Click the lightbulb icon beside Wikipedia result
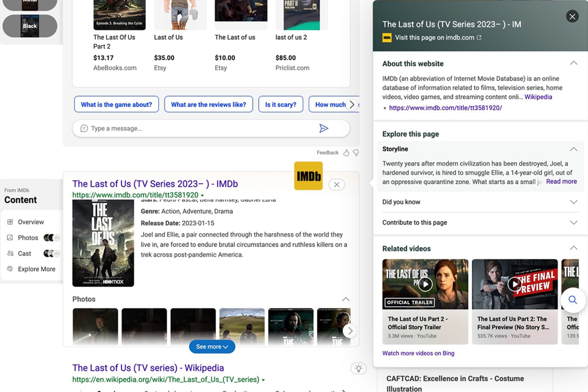The image size is (588, 392). [x=358, y=368]
